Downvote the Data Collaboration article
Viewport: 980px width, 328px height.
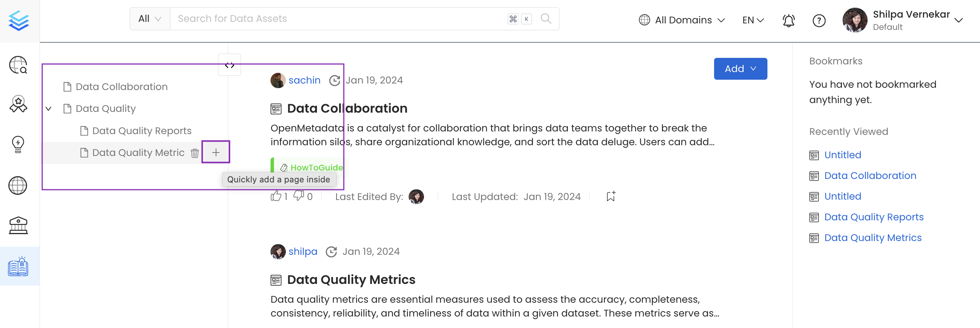pos(299,196)
